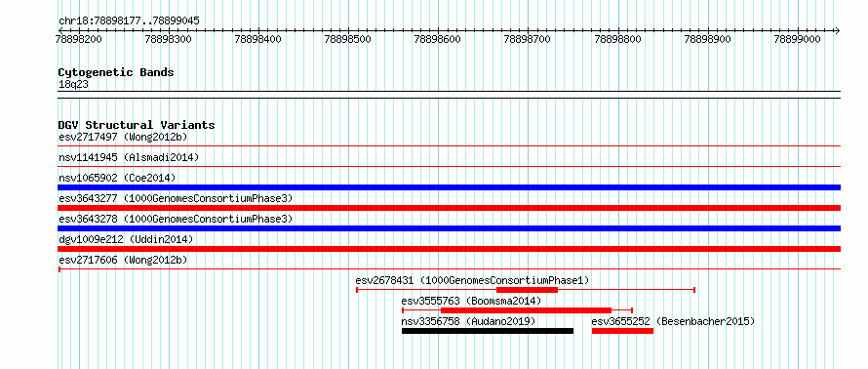868x369 pixels.
Task: Click ruler position 78898800
Action: (x=617, y=39)
